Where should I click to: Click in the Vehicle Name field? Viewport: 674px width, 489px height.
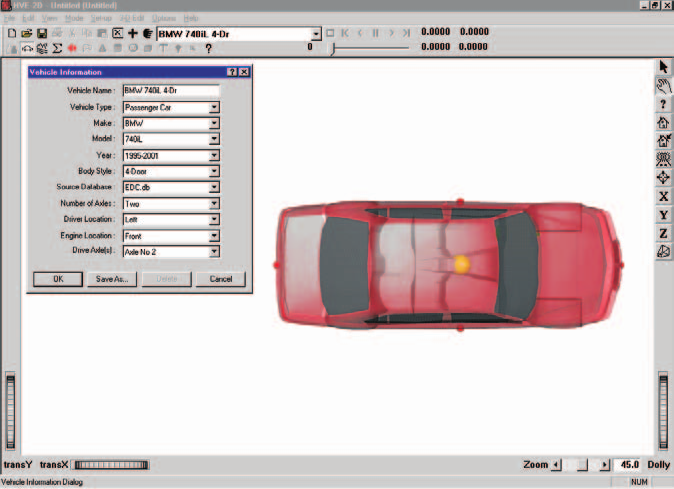click(171, 91)
